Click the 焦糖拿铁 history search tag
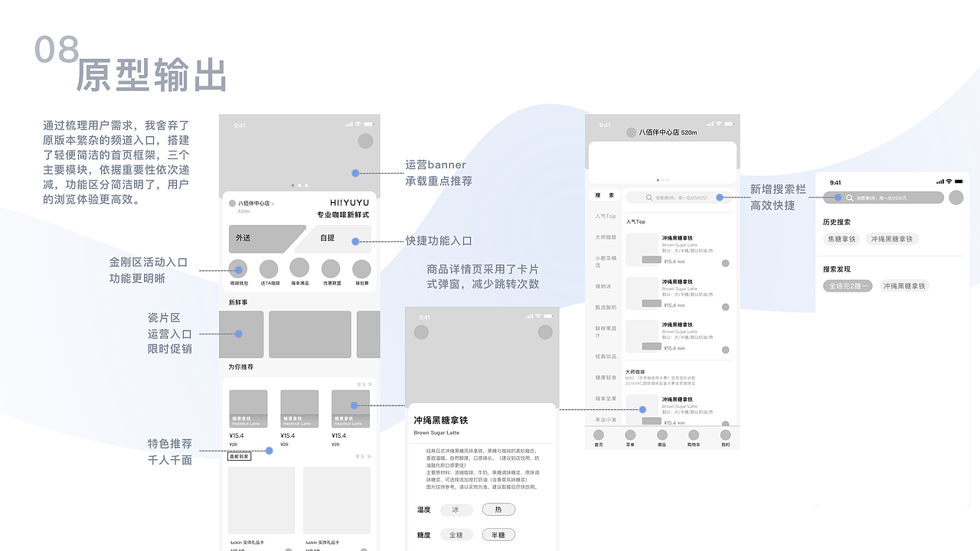Screen dimensions: 980x551 point(841,239)
